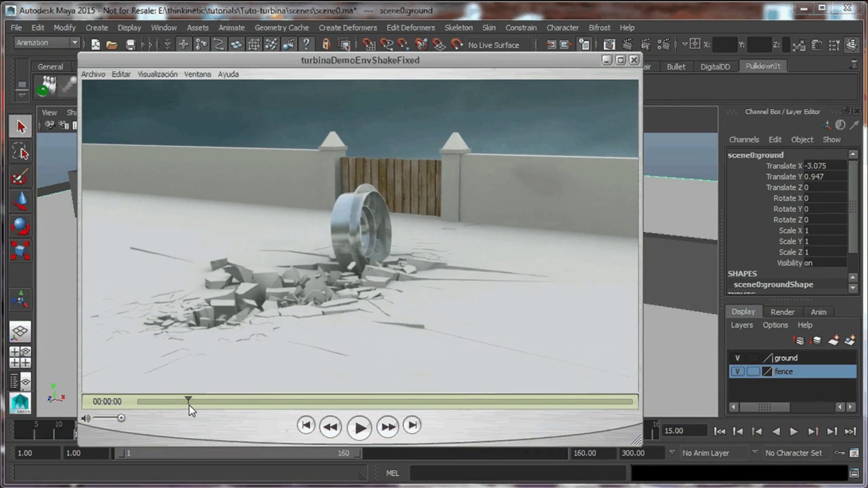Screen dimensions: 868x488
Task: Click the Translate X value field
Action: click(825, 166)
